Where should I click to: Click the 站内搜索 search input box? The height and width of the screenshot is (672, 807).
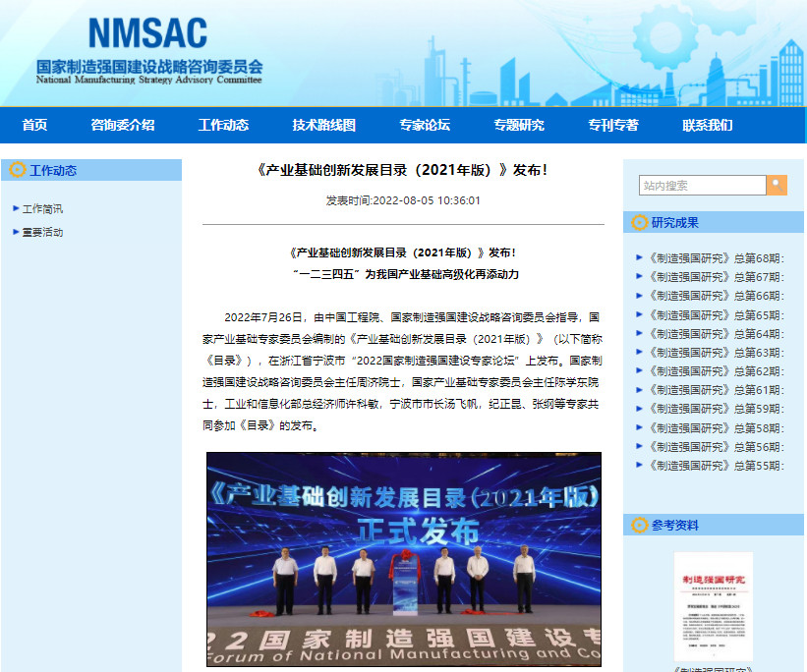coord(703,185)
